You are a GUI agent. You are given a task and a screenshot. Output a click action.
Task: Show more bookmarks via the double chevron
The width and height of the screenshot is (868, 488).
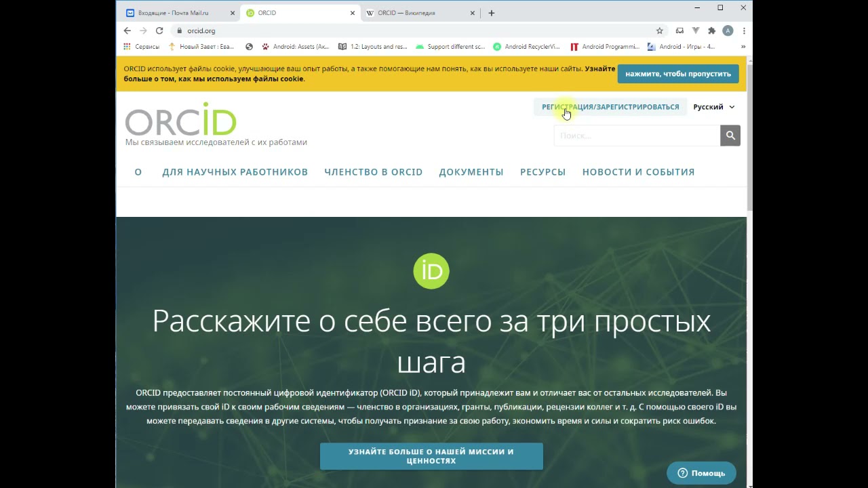743,47
